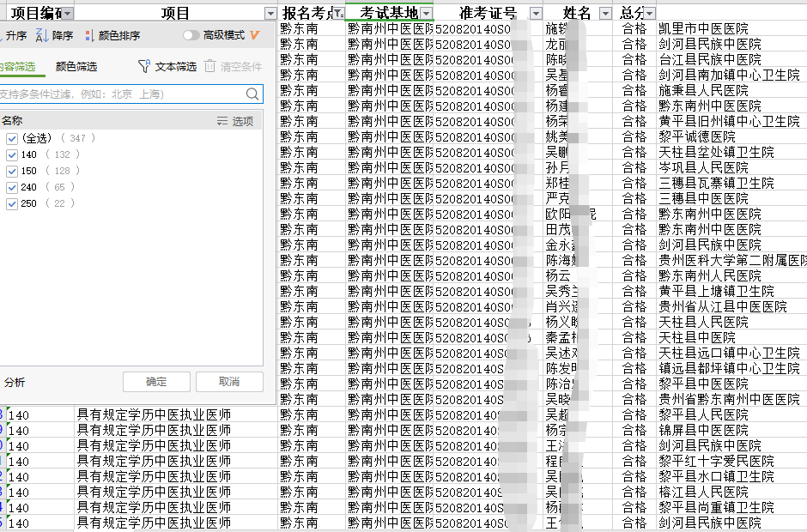Expand the 准考证号 column filter dropdown
The image size is (807, 532).
coord(536,13)
